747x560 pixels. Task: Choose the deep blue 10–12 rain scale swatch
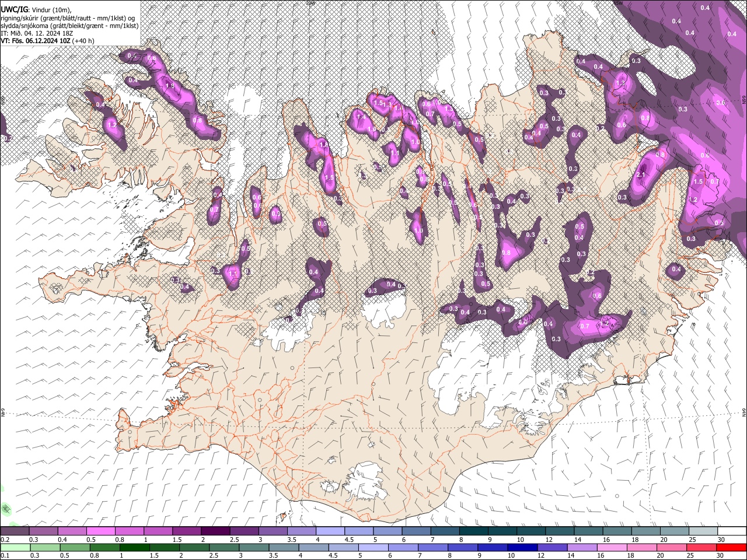(523, 547)
